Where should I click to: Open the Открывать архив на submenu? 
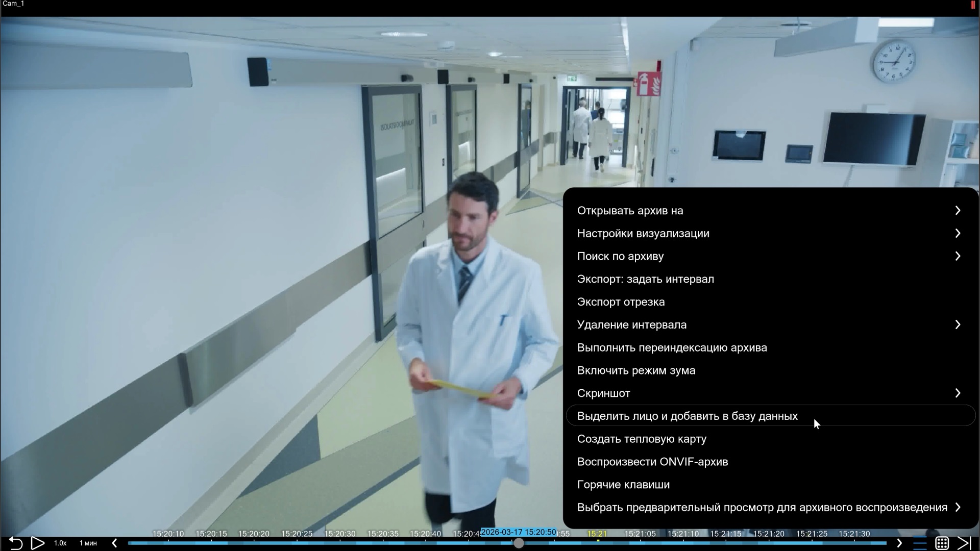pyautogui.click(x=771, y=211)
